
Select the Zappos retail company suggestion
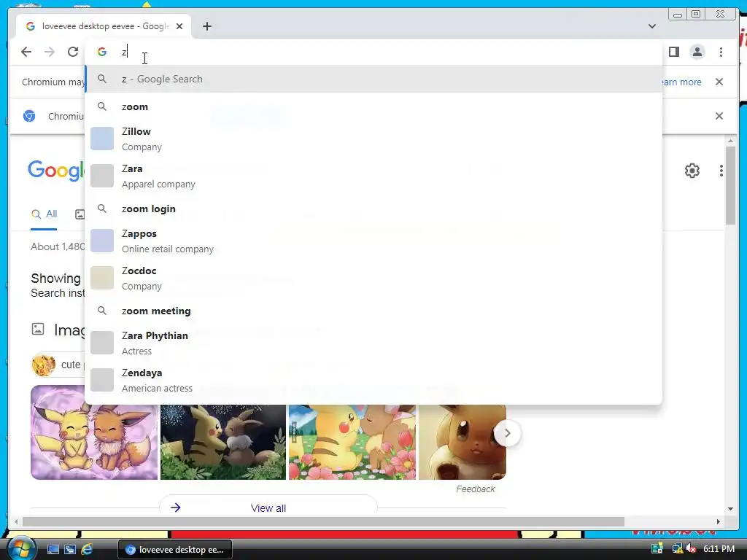(374, 241)
